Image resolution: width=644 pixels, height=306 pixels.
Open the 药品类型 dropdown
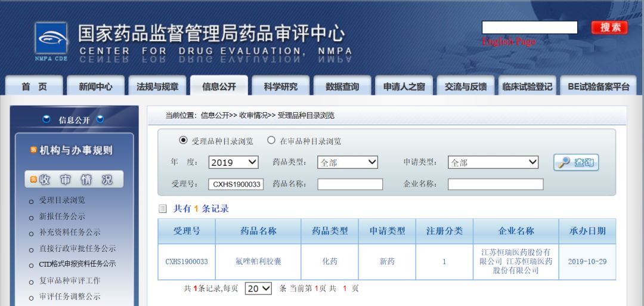pos(348,162)
